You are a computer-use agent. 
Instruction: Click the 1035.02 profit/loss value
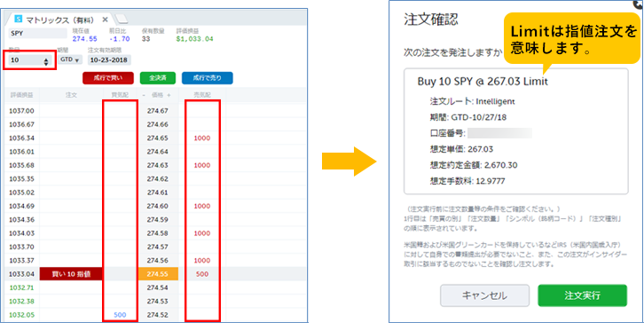pos(21,193)
